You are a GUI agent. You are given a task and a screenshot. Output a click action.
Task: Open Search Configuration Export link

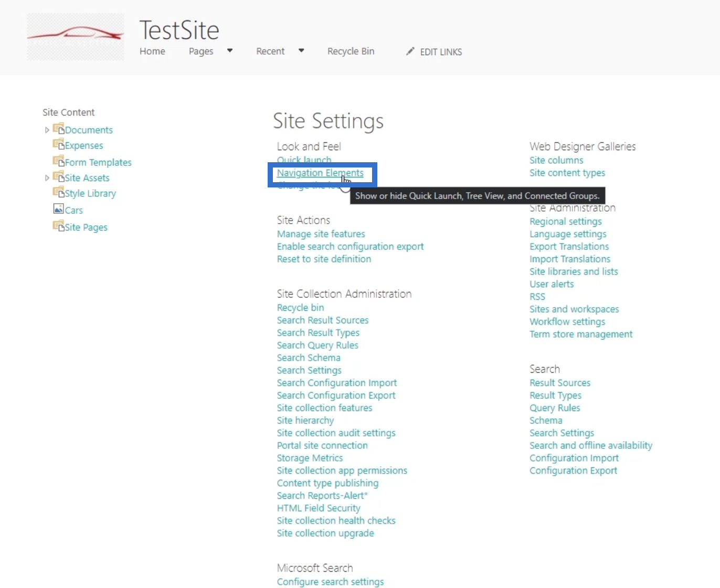[336, 395]
